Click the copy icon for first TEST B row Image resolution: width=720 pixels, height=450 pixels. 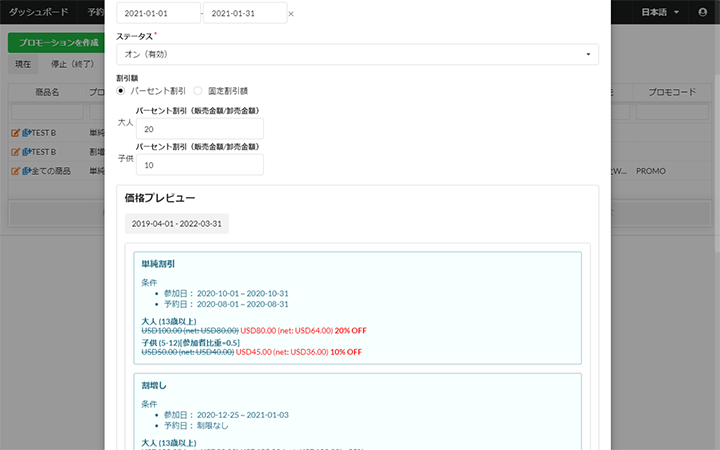[27, 133]
